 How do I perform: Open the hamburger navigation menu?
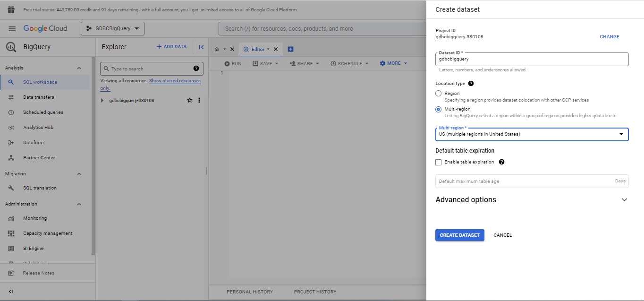(12, 29)
